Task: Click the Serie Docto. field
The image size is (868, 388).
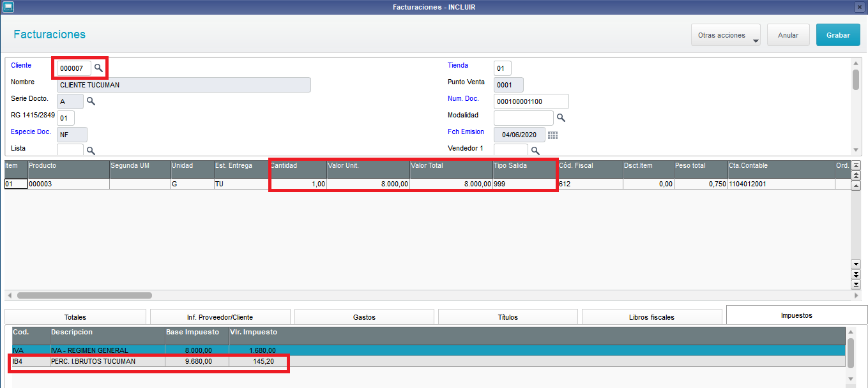Action: 70,101
